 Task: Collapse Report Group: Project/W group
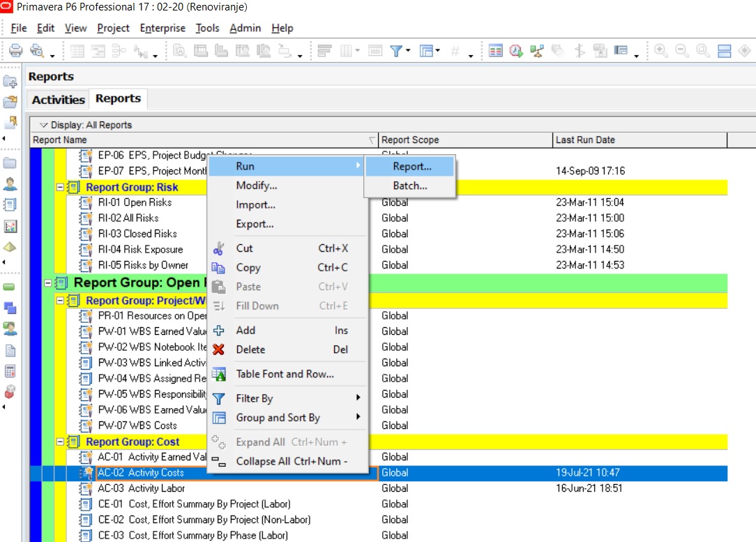60,301
